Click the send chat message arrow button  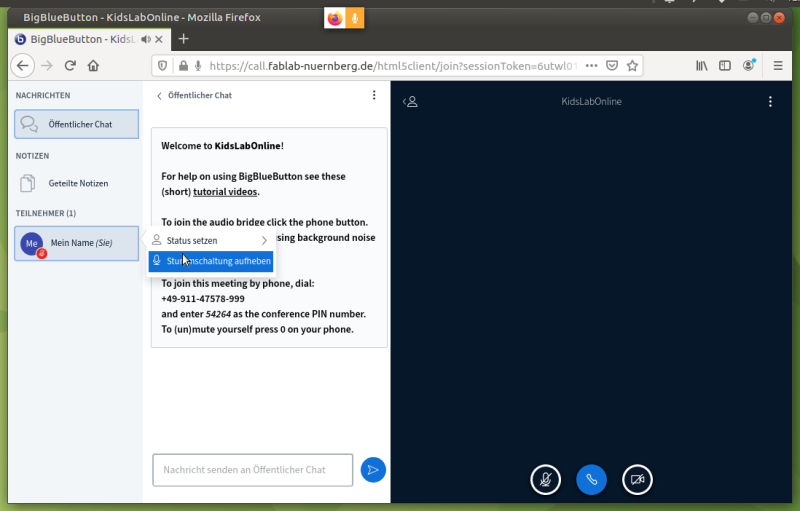[x=373, y=469]
